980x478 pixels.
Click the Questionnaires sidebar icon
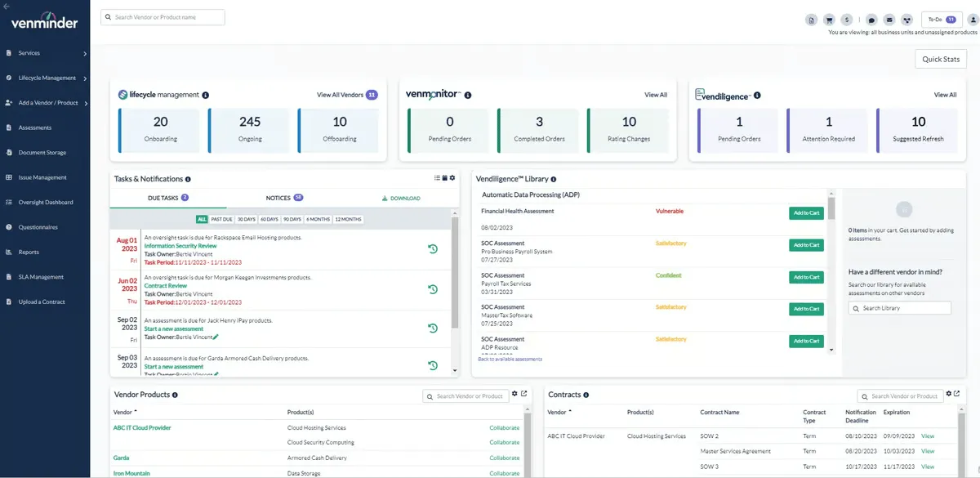(9, 227)
